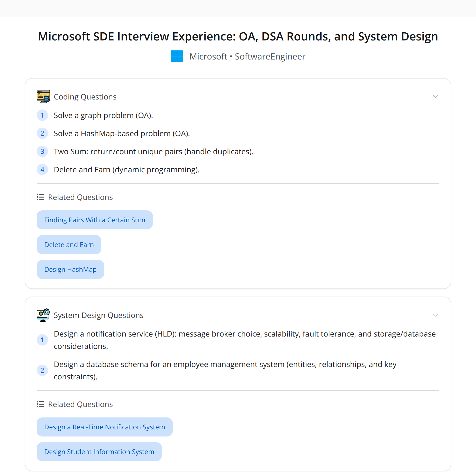
Task: Collapse the System Design Questions section chevron
Action: point(435,315)
